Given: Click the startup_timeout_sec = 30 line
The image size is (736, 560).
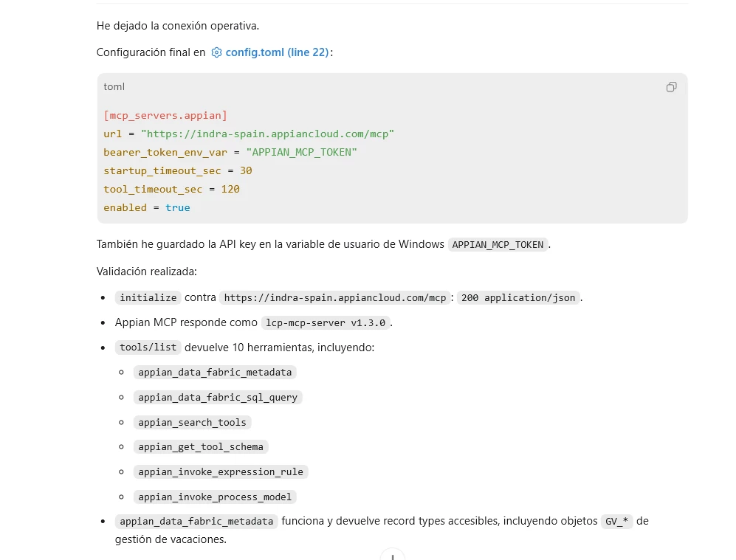Looking at the screenshot, I should click(x=178, y=170).
